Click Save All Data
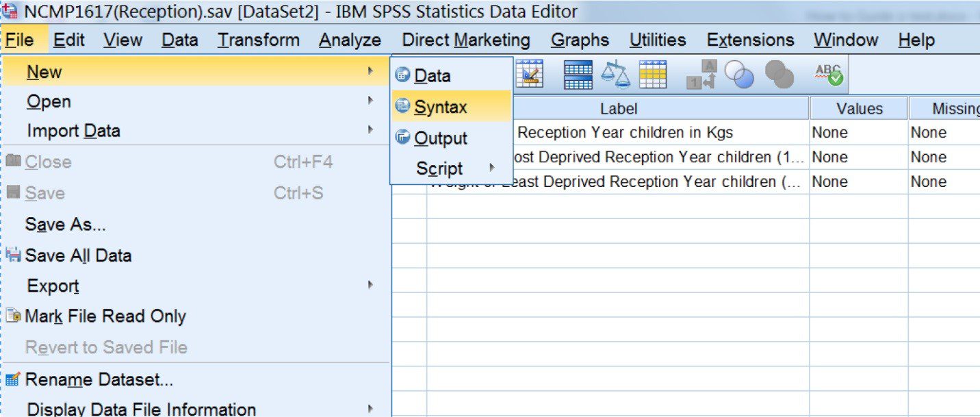Screen dimensions: 980x417 pos(79,255)
